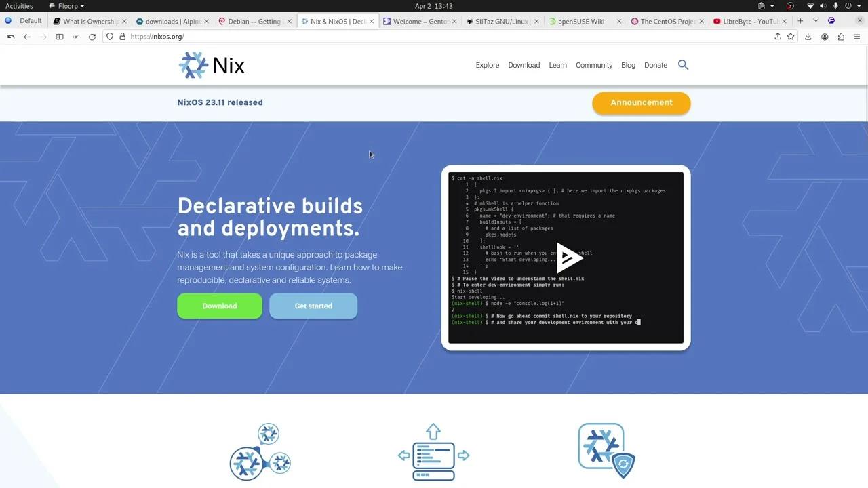Open the downloads arrow icon
Screen dimensions: 868x488
coord(808,37)
